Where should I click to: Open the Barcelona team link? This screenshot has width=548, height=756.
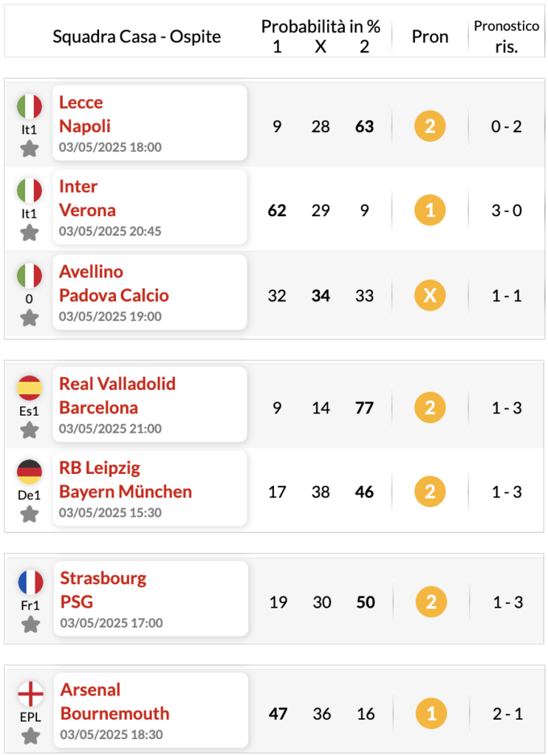pyautogui.click(x=98, y=408)
